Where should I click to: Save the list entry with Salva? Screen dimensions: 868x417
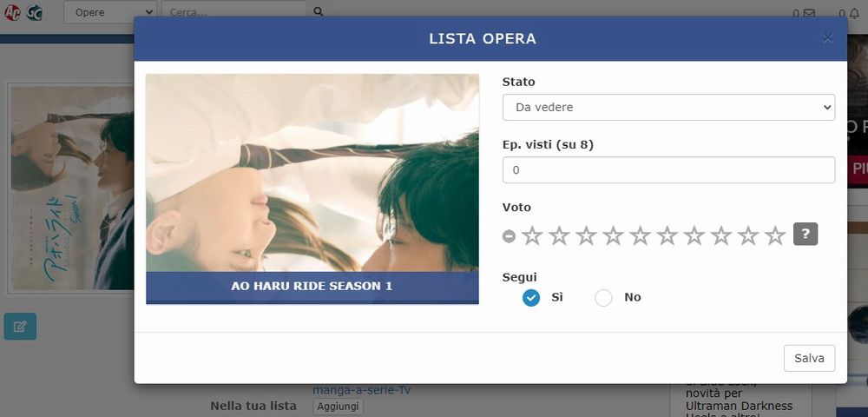[x=809, y=358]
